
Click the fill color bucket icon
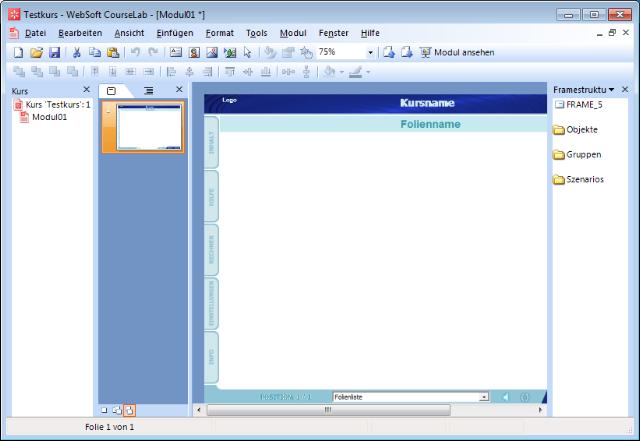[x=329, y=72]
